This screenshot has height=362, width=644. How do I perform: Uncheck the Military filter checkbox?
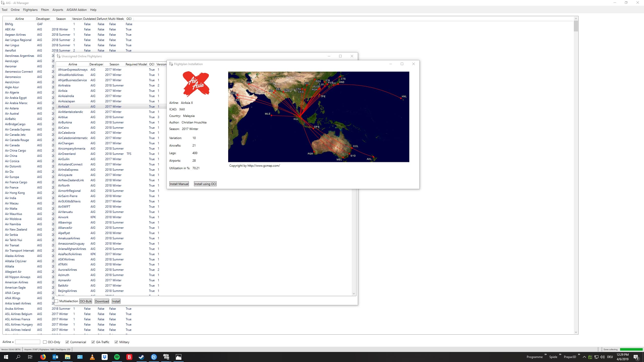coord(116,342)
